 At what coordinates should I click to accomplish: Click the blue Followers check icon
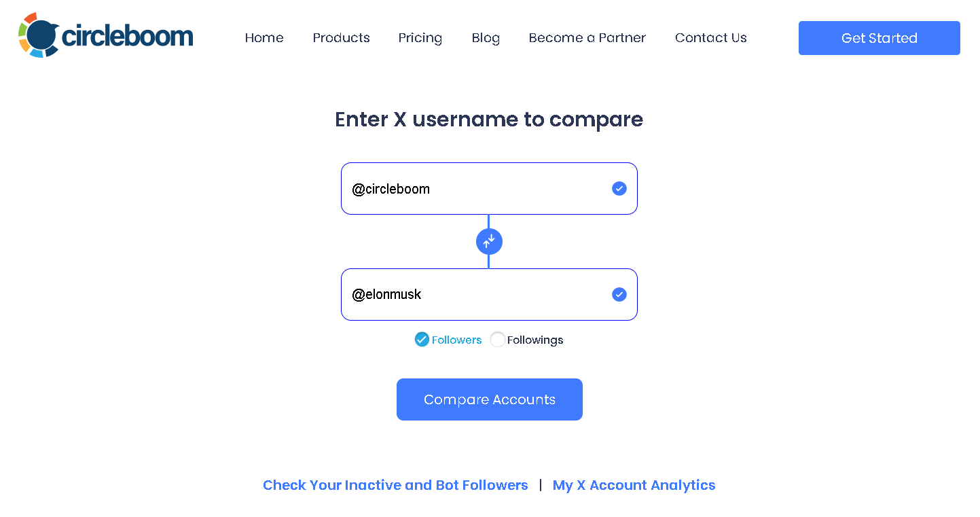coord(422,339)
